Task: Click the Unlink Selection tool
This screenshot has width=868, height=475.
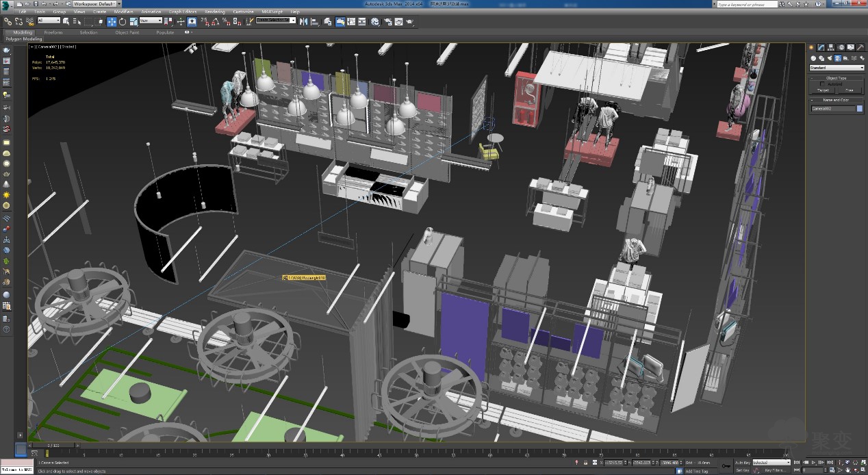Action: click(18, 21)
